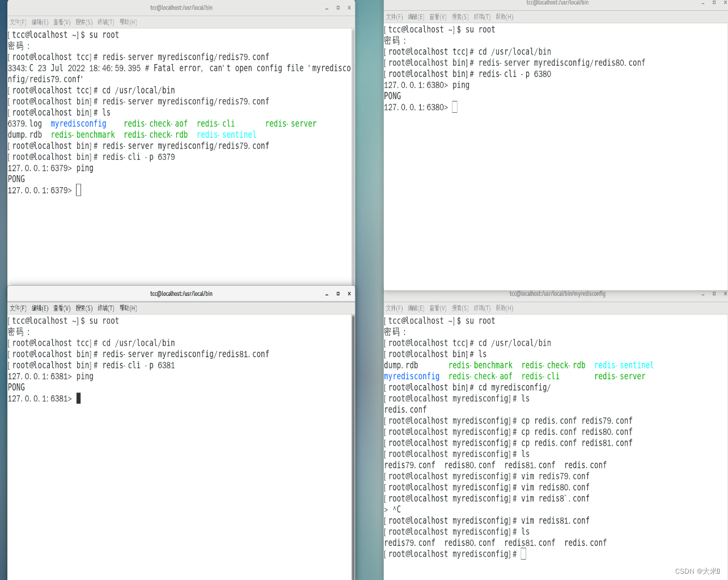Minimize the myredisconfig terminal window
The height and width of the screenshot is (580, 728).
[x=703, y=294]
